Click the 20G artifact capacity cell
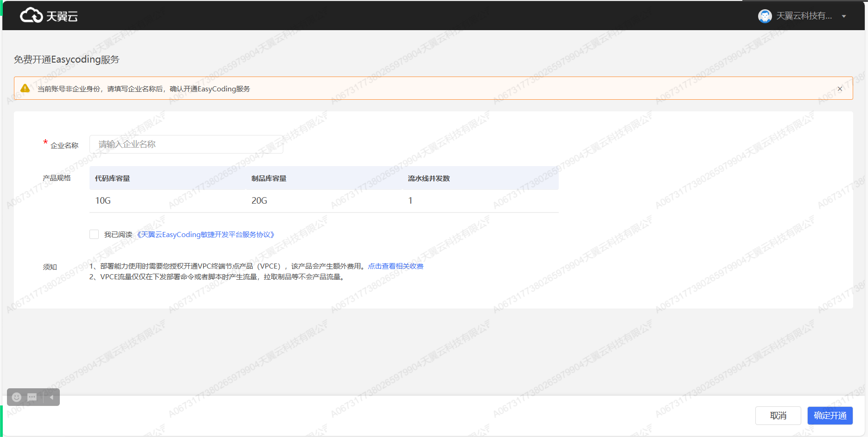868x437 pixels. 259,201
